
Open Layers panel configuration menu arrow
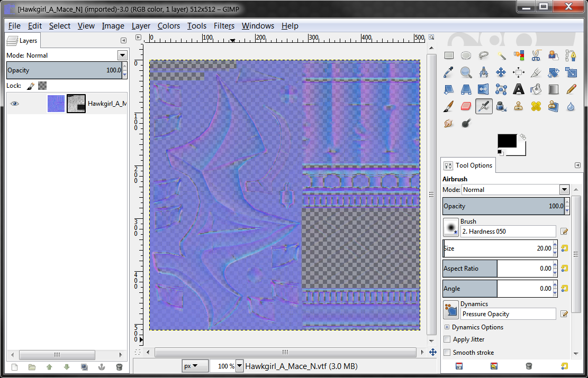point(123,41)
